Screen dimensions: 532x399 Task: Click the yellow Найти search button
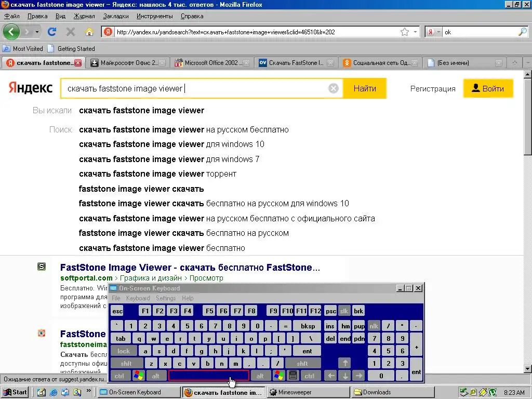click(x=365, y=88)
